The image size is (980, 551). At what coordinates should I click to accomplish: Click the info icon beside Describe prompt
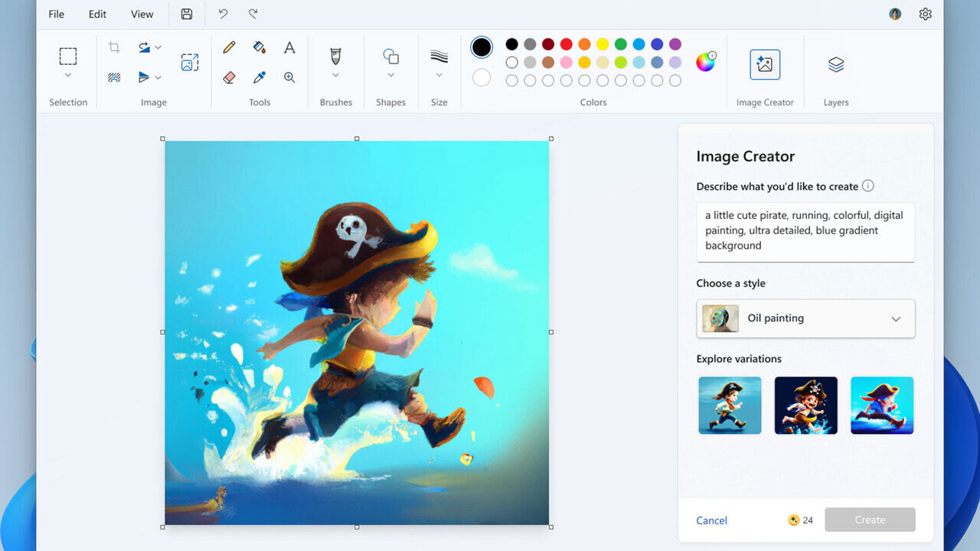tap(867, 186)
